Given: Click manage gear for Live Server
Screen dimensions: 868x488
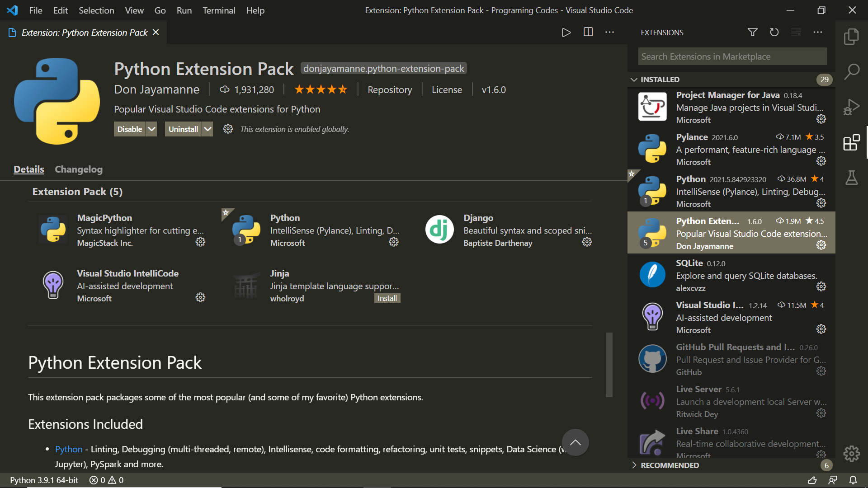Looking at the screenshot, I should coord(821,413).
